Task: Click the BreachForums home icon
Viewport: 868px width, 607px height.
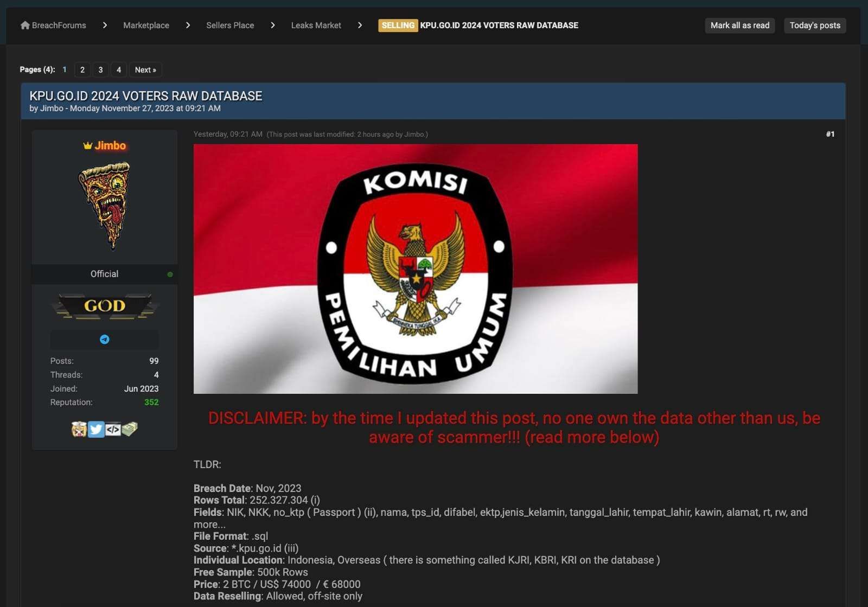Action: tap(24, 25)
